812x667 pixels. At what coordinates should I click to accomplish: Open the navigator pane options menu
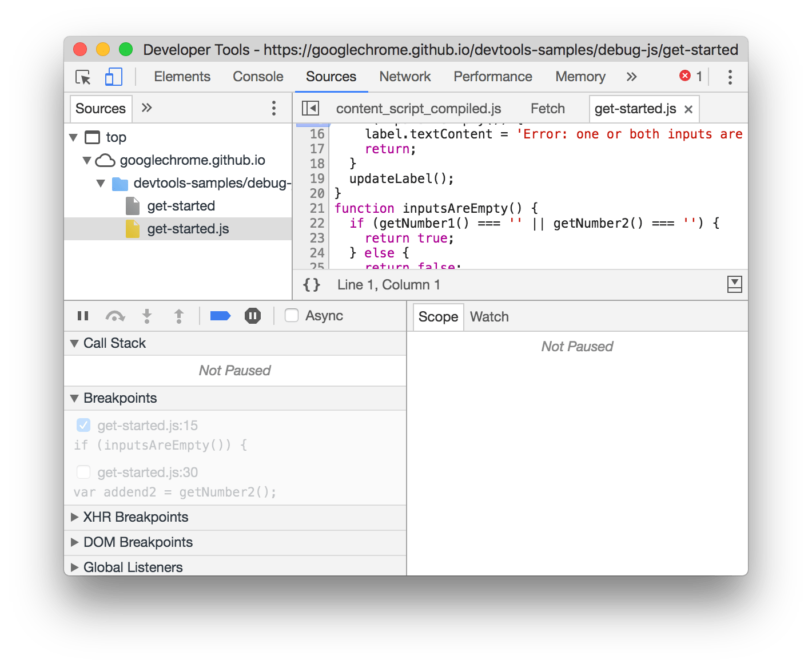pos(274,108)
